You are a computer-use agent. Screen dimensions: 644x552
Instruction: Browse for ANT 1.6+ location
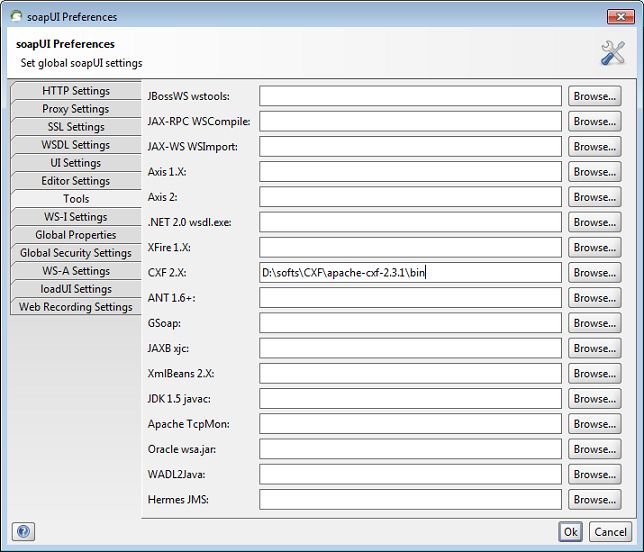(x=594, y=298)
